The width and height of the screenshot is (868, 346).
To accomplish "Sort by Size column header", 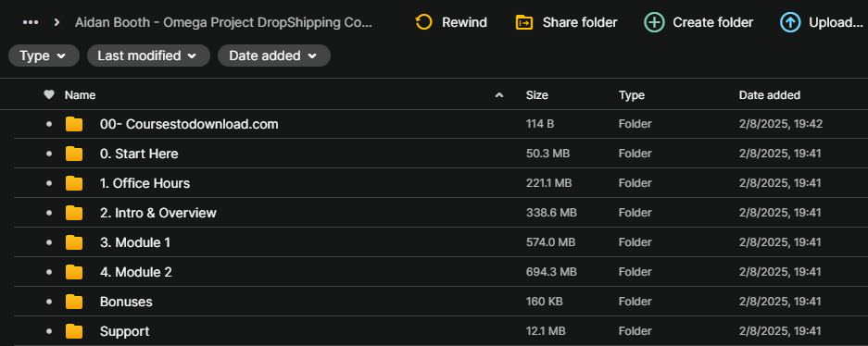I will 537,95.
